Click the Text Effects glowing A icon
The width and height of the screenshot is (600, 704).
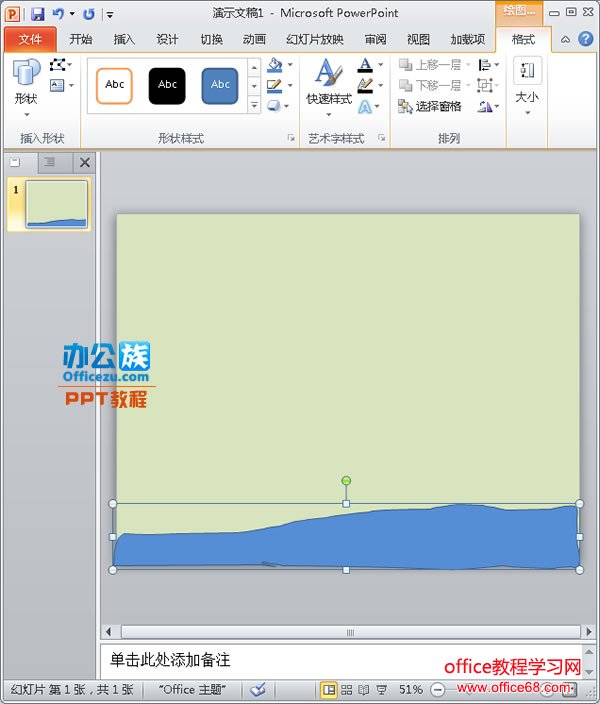tap(365, 106)
